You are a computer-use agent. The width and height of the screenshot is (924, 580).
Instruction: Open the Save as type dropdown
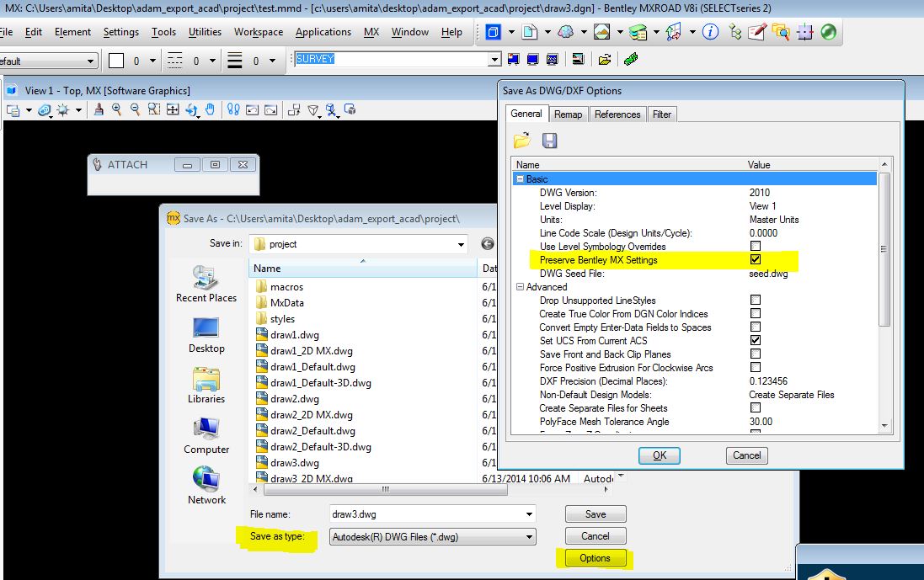click(x=529, y=536)
